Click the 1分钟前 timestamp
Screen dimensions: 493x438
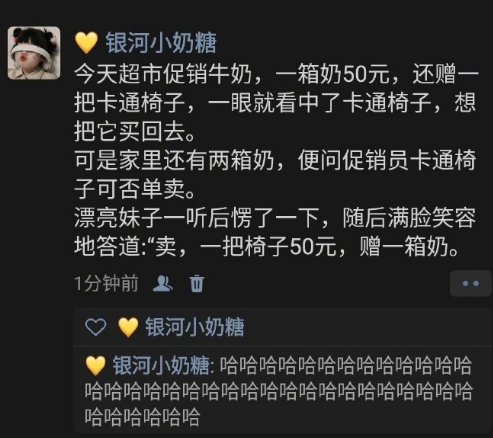click(x=106, y=284)
